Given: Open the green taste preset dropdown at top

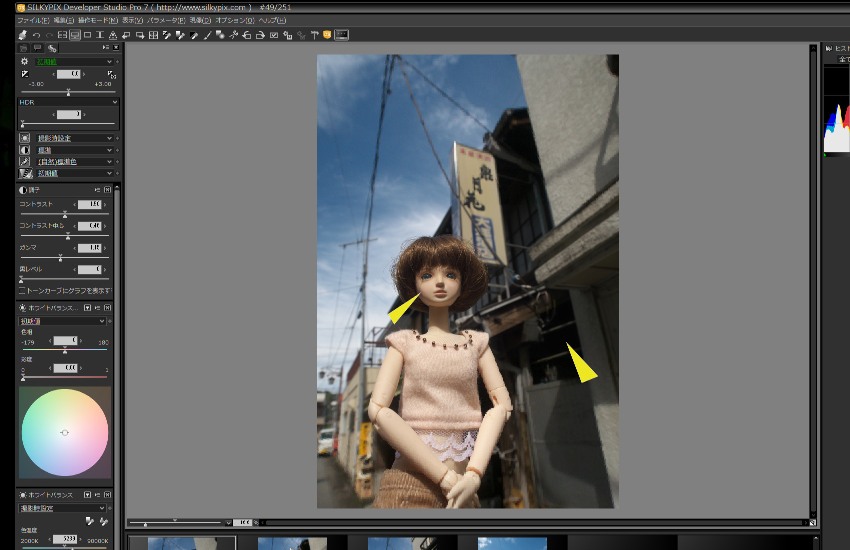Looking at the screenshot, I should (74, 61).
